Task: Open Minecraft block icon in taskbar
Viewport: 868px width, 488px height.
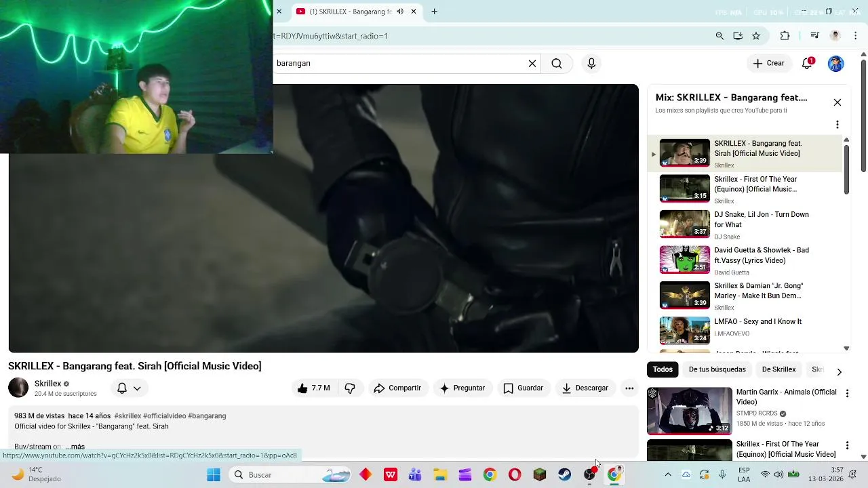Action: (540, 475)
